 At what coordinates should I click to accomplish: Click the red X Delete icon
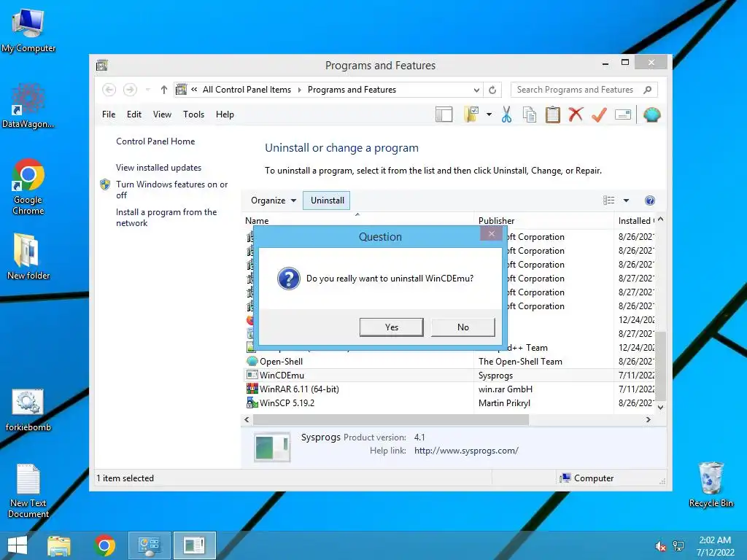pos(576,114)
